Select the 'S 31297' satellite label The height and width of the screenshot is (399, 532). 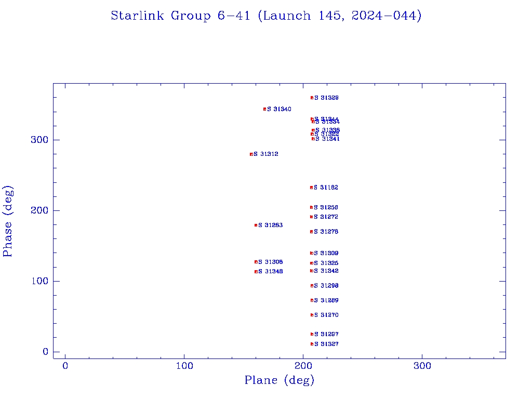326,334
